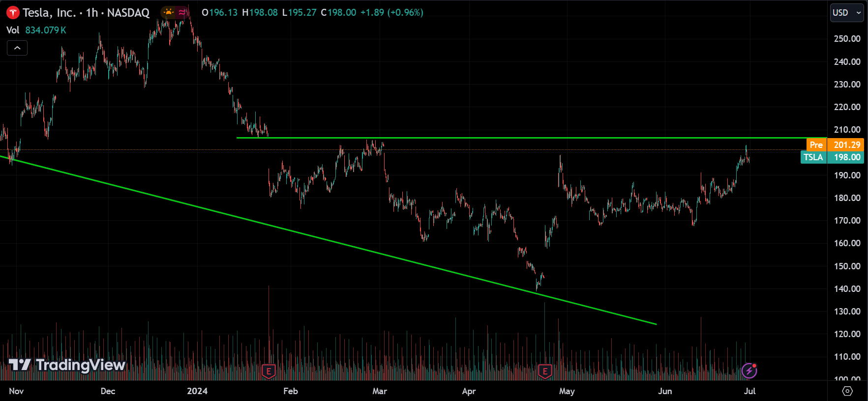This screenshot has height=401, width=868.
Task: Open the purple lightning latest-updates icon
Action: [x=749, y=371]
